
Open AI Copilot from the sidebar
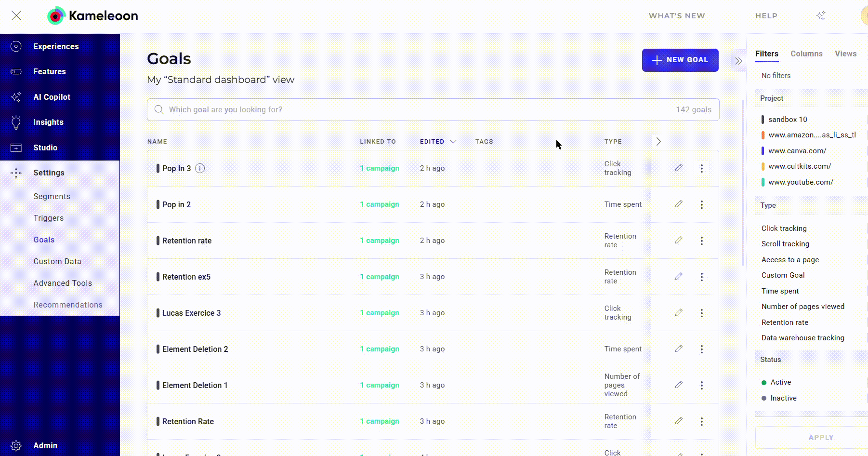(52, 97)
